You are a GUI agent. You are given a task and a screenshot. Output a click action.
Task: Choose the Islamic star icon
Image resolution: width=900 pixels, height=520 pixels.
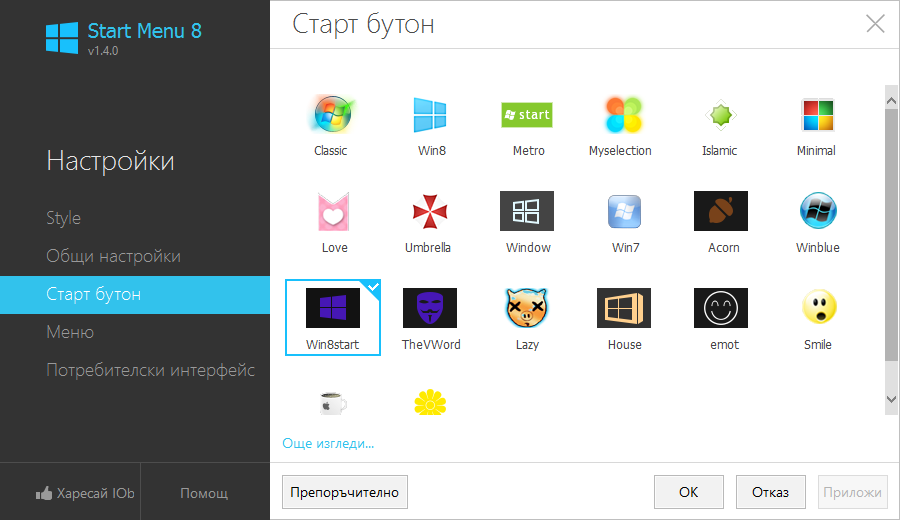click(721, 115)
